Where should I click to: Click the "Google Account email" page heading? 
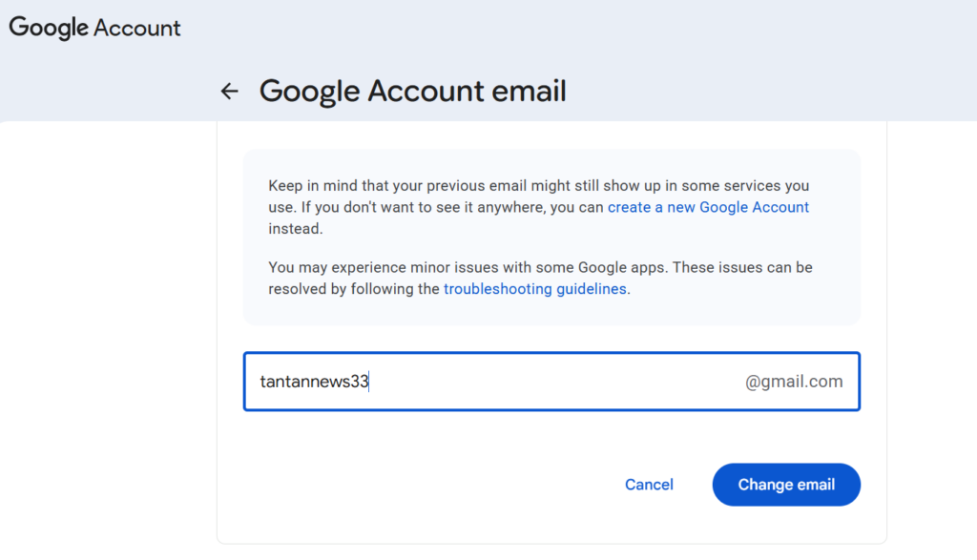[412, 91]
